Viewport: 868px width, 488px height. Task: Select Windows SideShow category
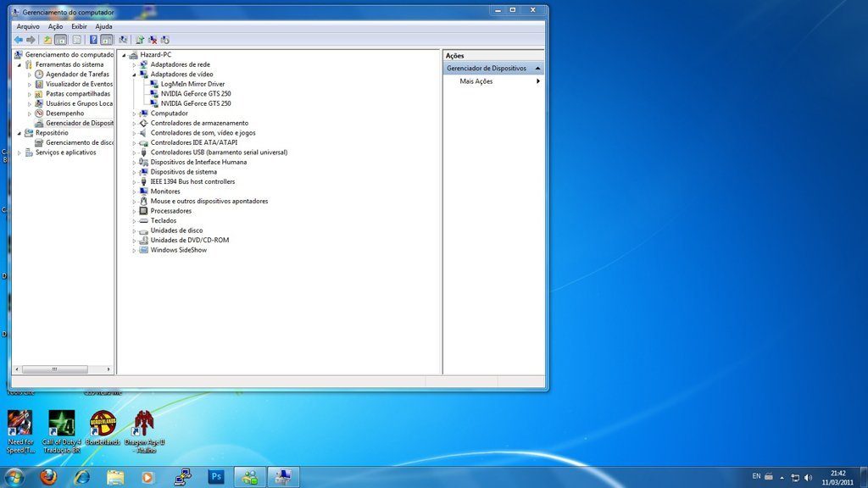[179, 250]
